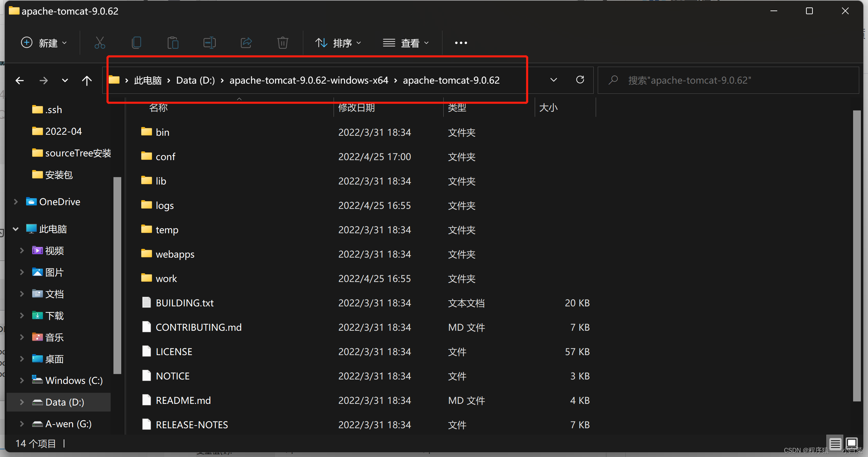
Task: Select the NOTICE file
Action: [366, 376]
